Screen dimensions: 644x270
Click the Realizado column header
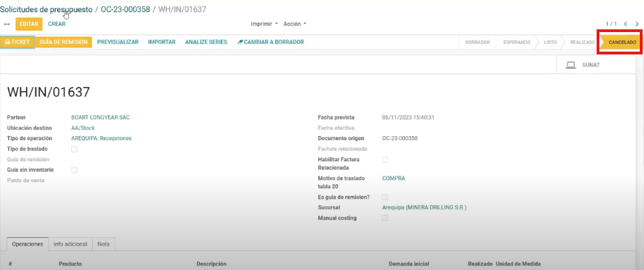point(480,264)
